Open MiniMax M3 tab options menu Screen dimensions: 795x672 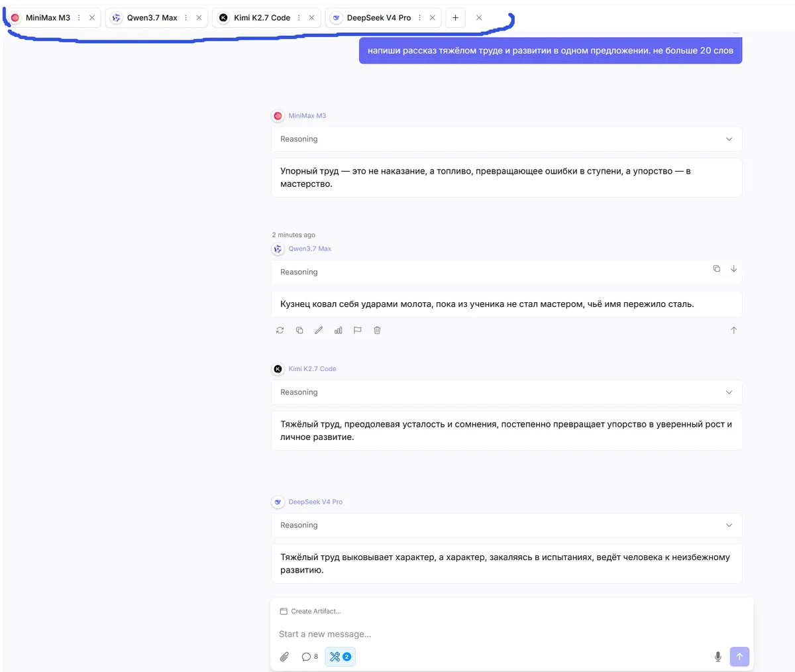[79, 18]
